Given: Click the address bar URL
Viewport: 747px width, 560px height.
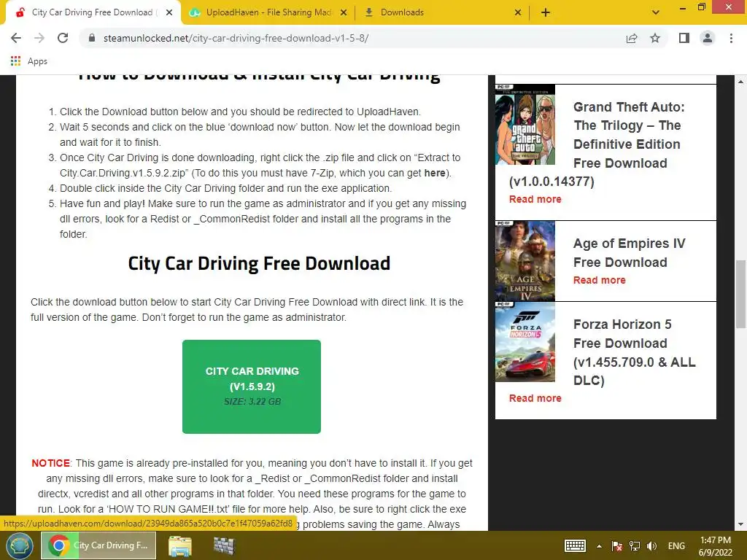Looking at the screenshot, I should (236, 38).
